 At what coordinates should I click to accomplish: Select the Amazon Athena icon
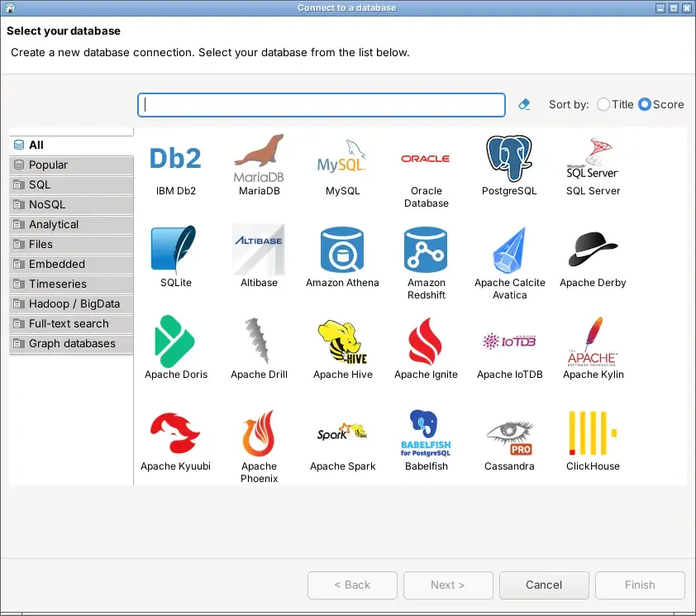click(x=342, y=250)
